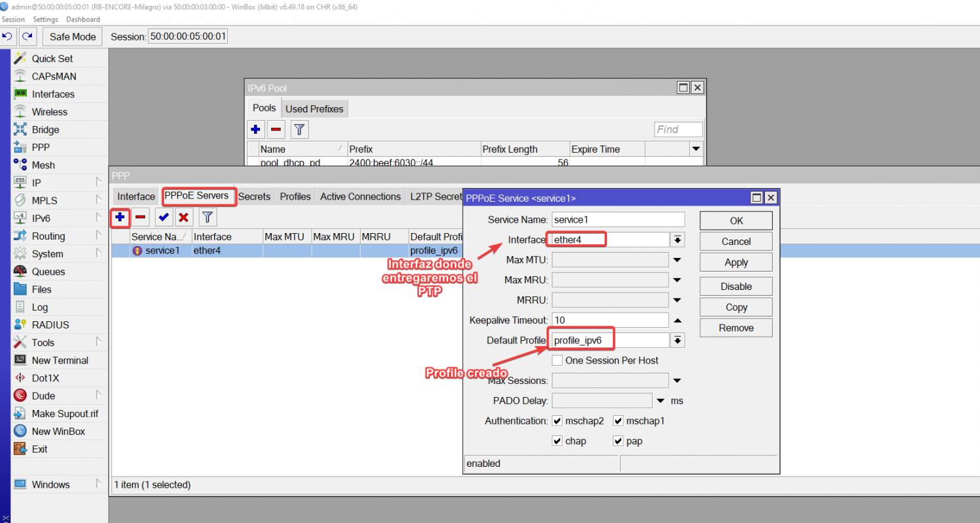The width and height of the screenshot is (980, 523).
Task: Click the red X disable icon in PPP
Action: click(x=184, y=217)
